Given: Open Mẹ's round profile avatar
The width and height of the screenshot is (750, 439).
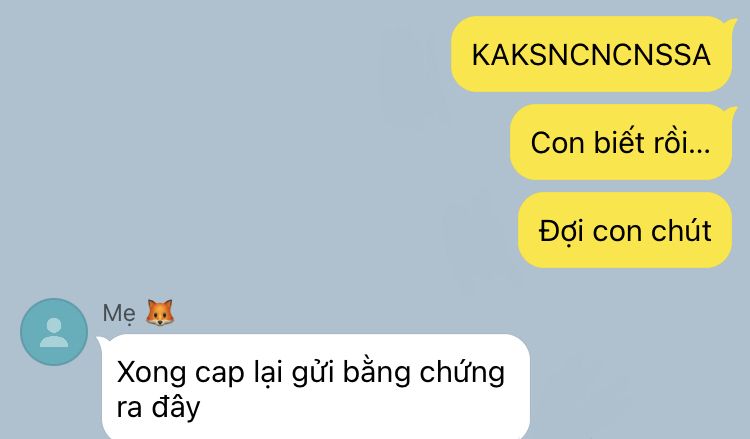Looking at the screenshot, I should coord(54,332).
